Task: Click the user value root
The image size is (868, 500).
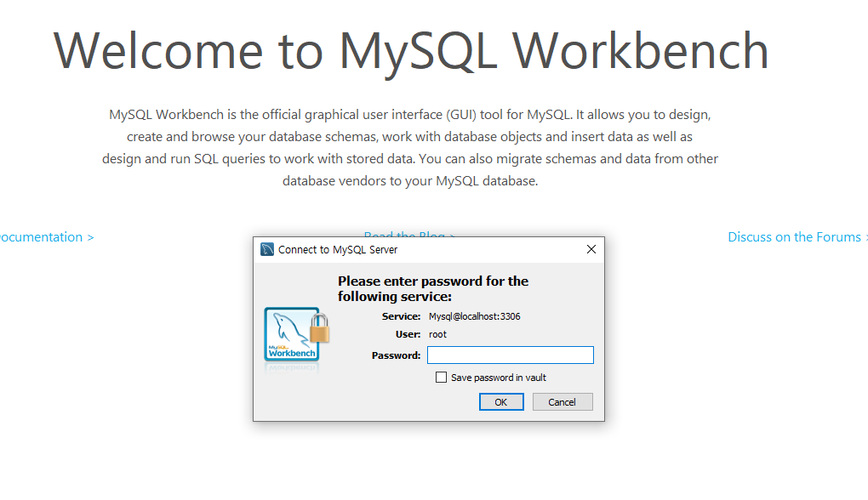Action: 437,334
